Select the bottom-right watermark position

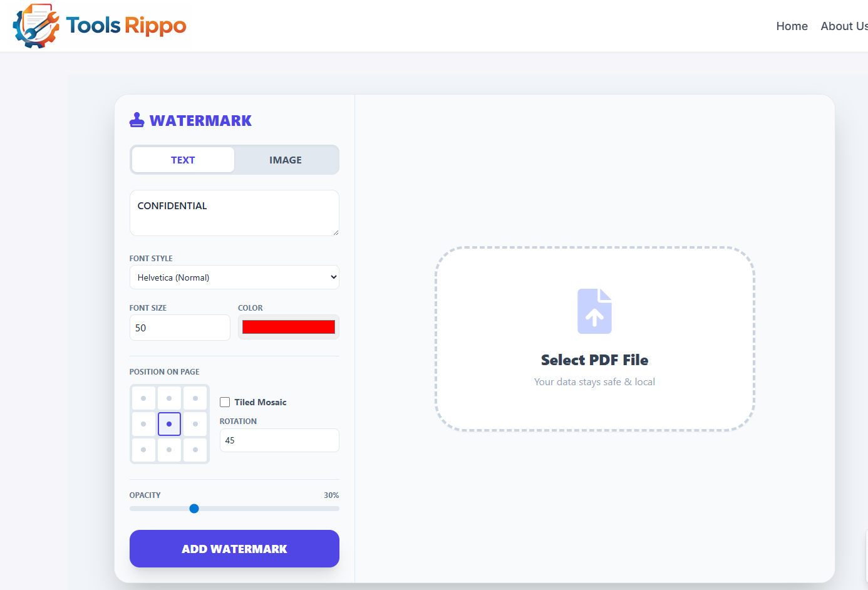point(195,450)
